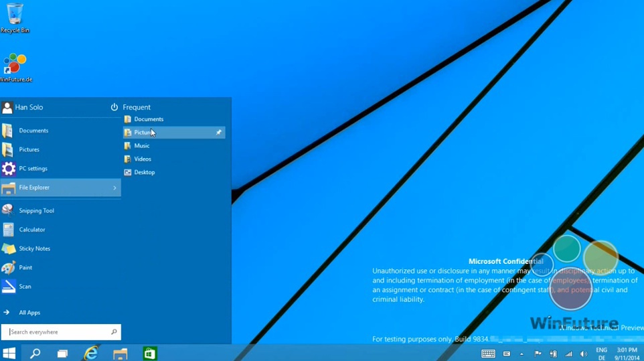Open the Action Center flag icon
Image resolution: width=644 pixels, height=361 pixels.
(538, 354)
